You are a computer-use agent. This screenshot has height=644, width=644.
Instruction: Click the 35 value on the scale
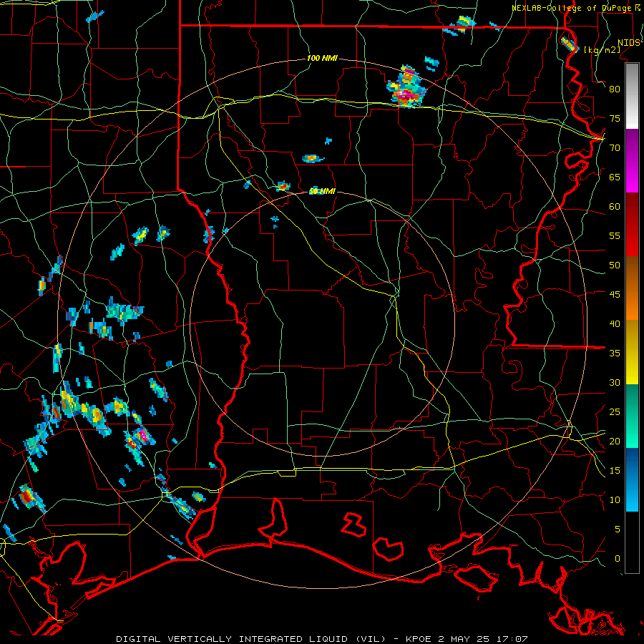[615, 353]
